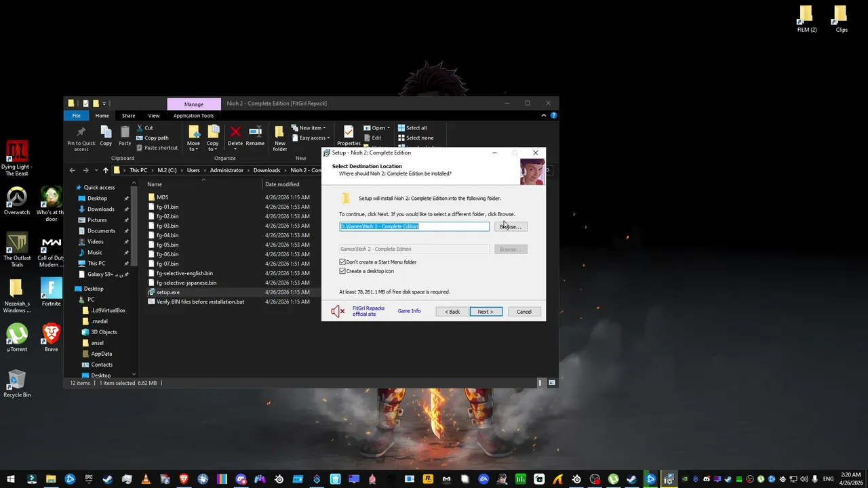868x488 pixels.
Task: Open The Outlast Trials desktop shortcut
Action: pyautogui.click(x=17, y=249)
